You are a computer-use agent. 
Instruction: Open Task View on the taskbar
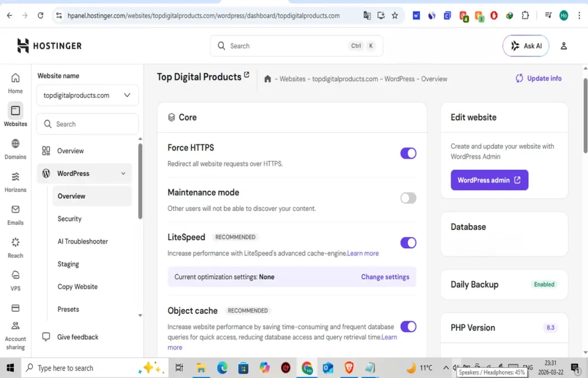[x=179, y=368]
